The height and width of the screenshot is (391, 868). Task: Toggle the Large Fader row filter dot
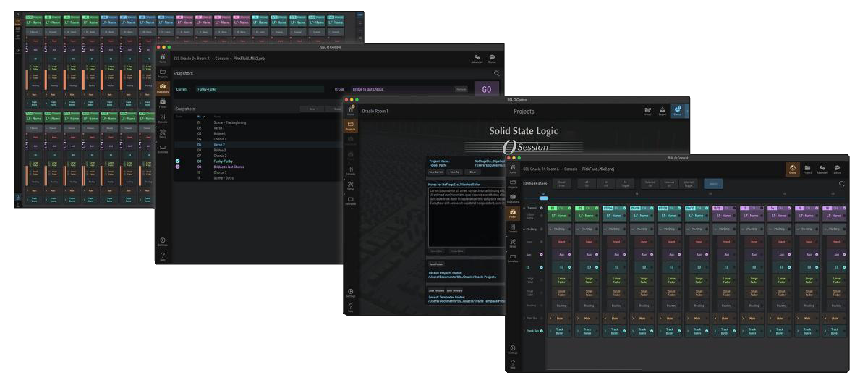tap(541, 280)
